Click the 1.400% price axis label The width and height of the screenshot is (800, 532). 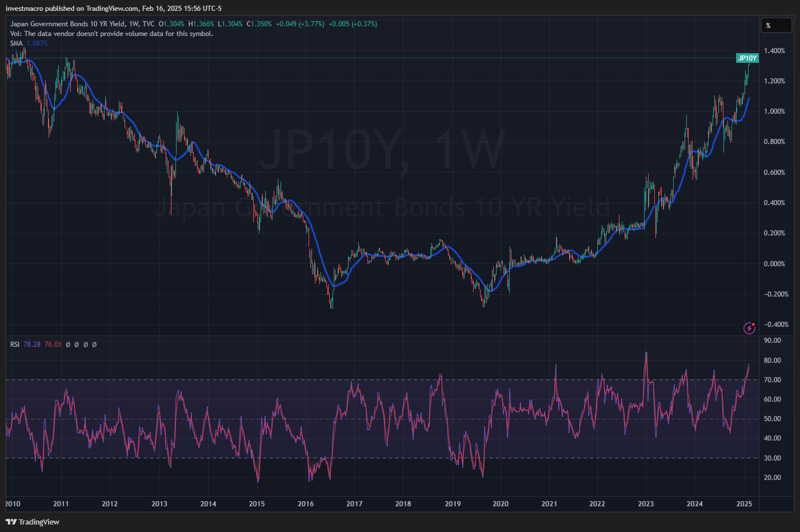coord(774,51)
